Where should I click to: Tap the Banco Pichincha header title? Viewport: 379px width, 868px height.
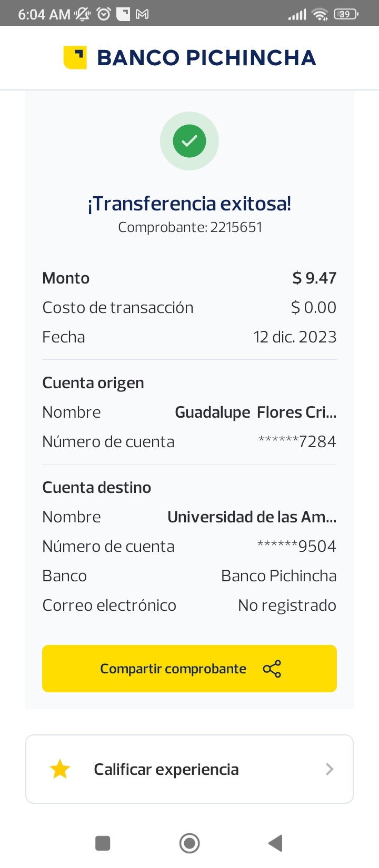coord(206,58)
